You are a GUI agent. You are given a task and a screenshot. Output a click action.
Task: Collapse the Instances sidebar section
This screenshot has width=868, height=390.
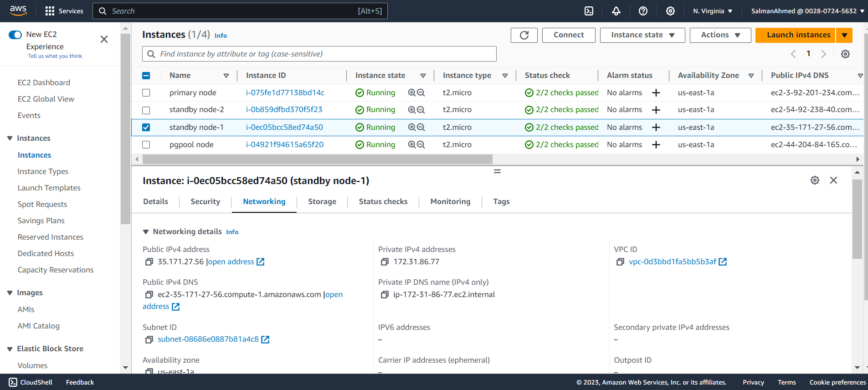pos(10,138)
